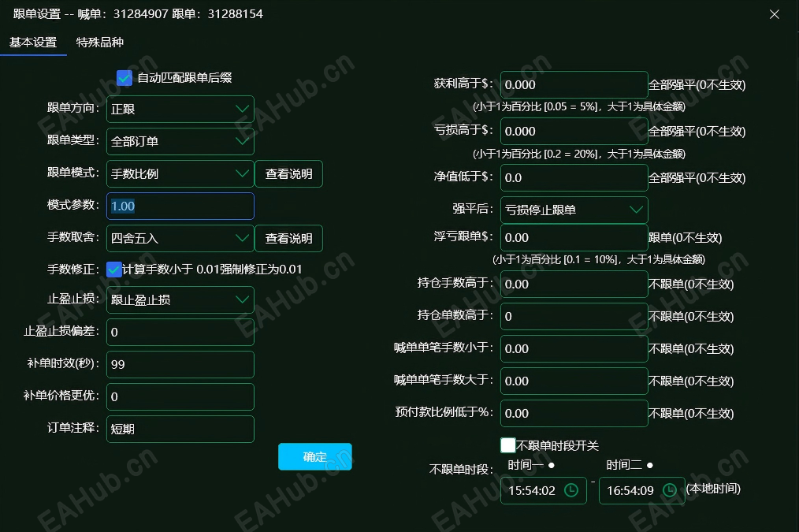Expand the 跟单模式 dropdown showing 手数比例

point(180,173)
